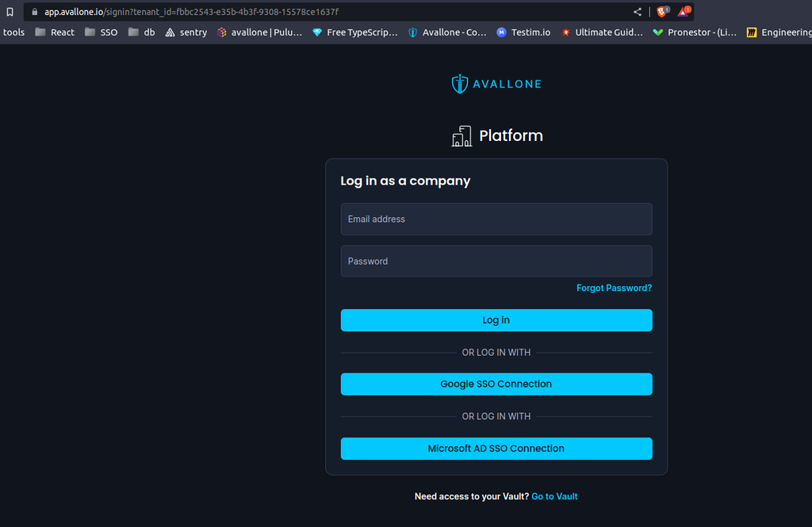Open the Free TypeScrip... bookmark
Viewport: 812px width, 527px height.
pyautogui.click(x=355, y=32)
